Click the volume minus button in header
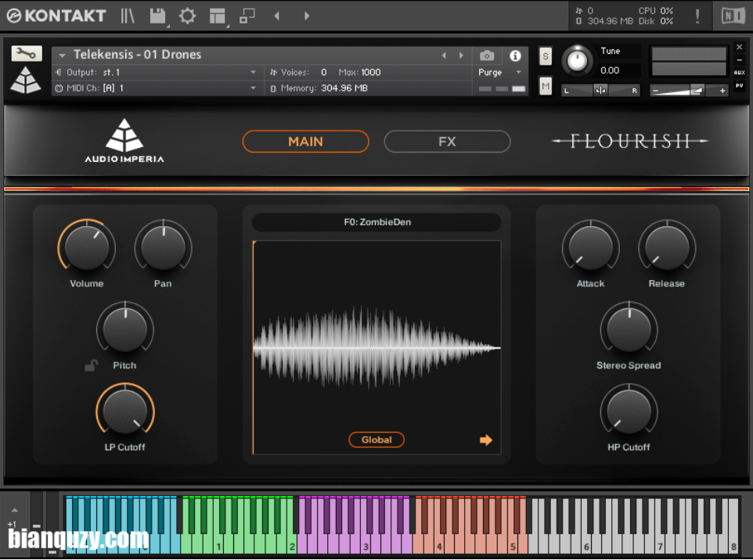Image resolution: width=753 pixels, height=560 pixels. 656,90
